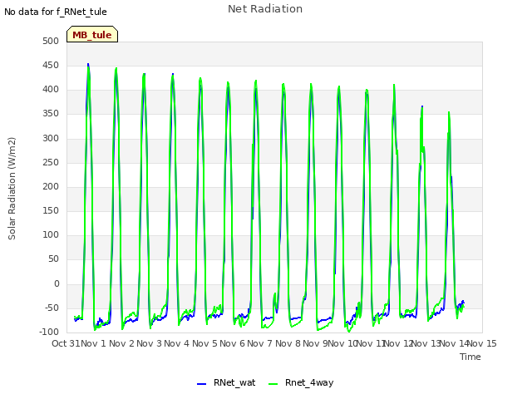The height and width of the screenshot is (399, 532).
Task: Click the 250 y-axis tick label
Action: [51, 163]
